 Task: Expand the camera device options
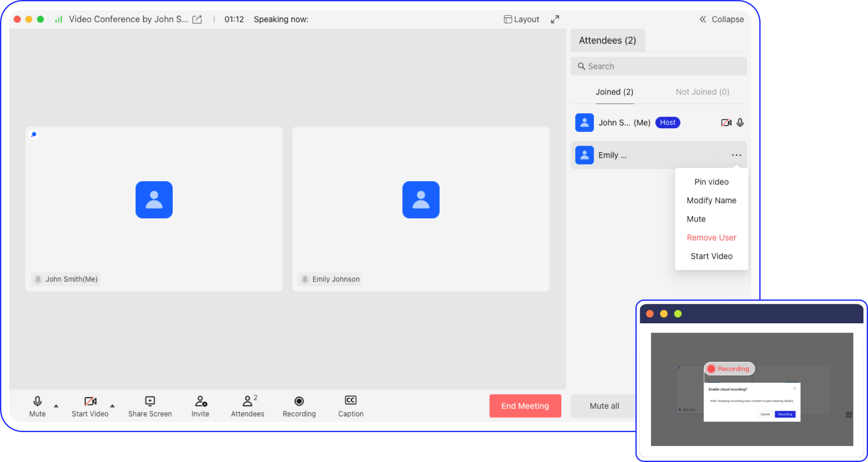coord(113,407)
